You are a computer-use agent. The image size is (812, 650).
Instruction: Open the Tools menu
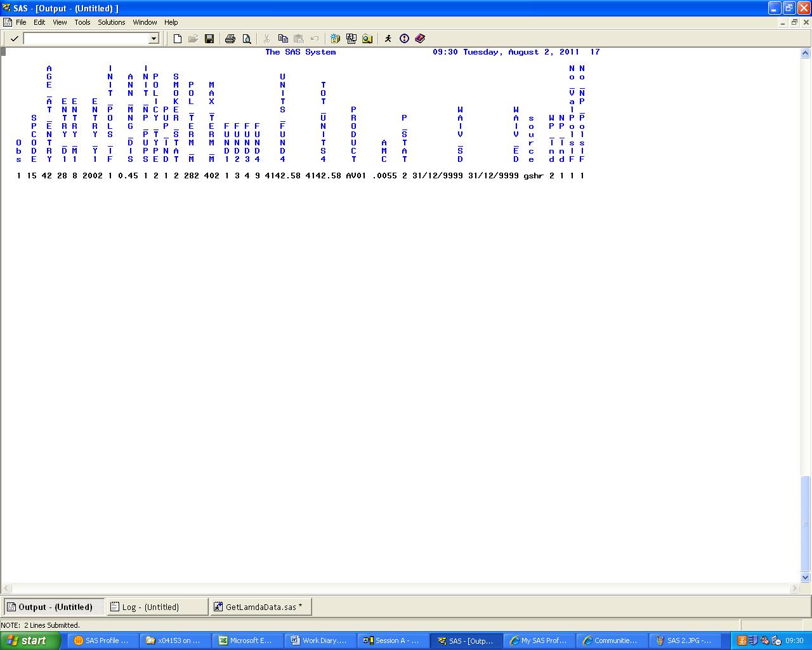82,22
